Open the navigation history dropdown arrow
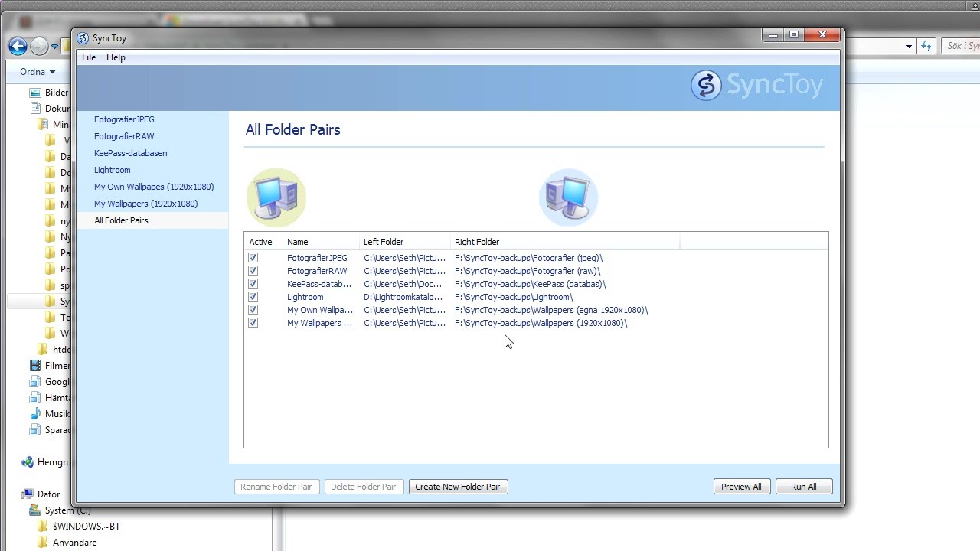This screenshot has height=551, width=980. click(55, 46)
